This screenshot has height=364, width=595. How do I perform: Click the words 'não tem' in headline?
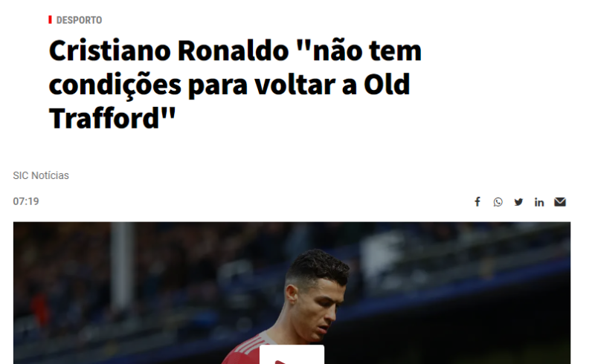[x=367, y=51]
